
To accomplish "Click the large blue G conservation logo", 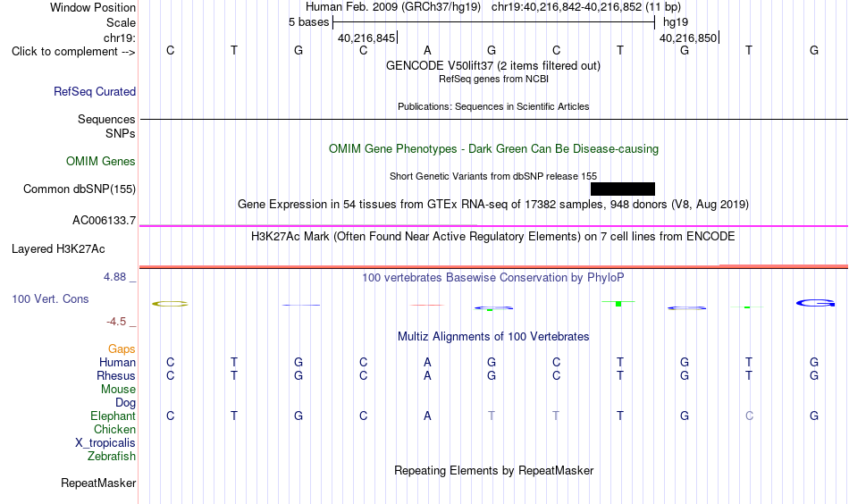I will click(815, 303).
